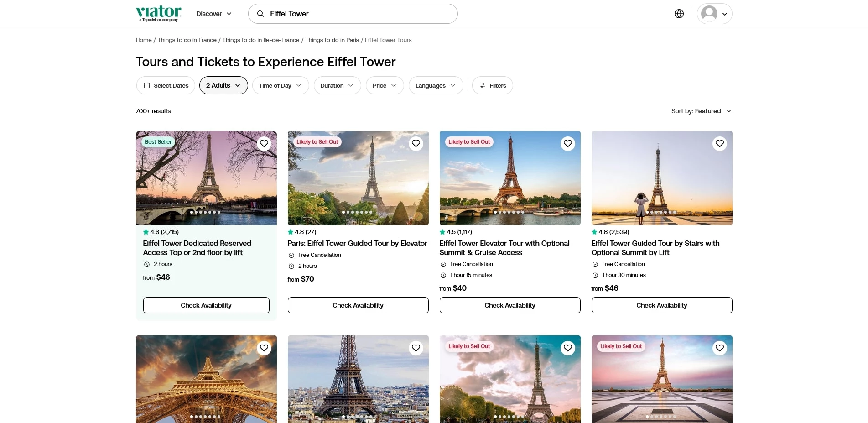Open the Price filter dropdown

384,85
